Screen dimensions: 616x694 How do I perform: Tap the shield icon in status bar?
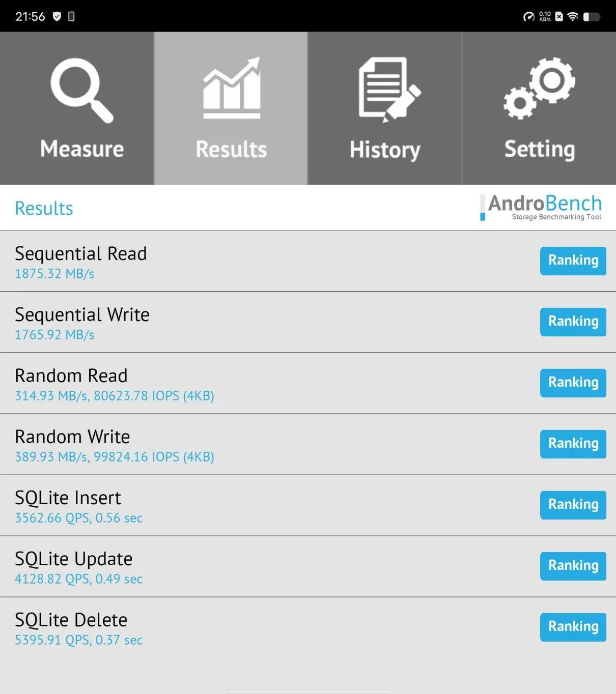tap(57, 17)
